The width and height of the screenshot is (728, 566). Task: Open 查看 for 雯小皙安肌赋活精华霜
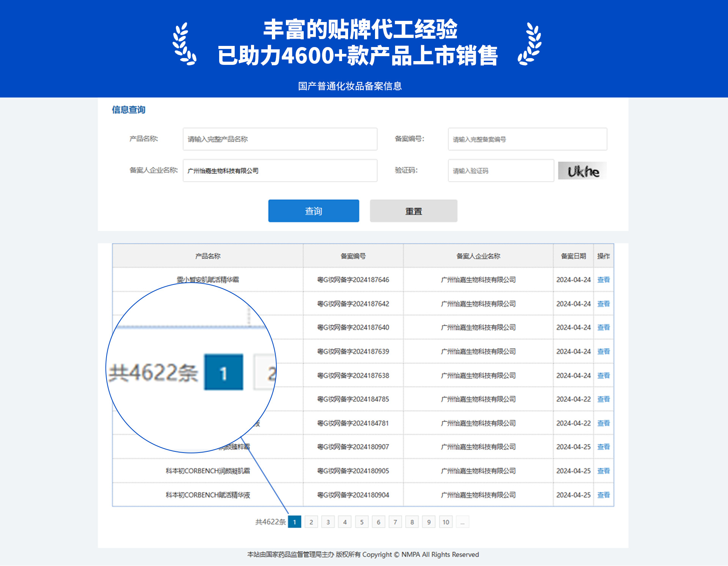pyautogui.click(x=604, y=280)
